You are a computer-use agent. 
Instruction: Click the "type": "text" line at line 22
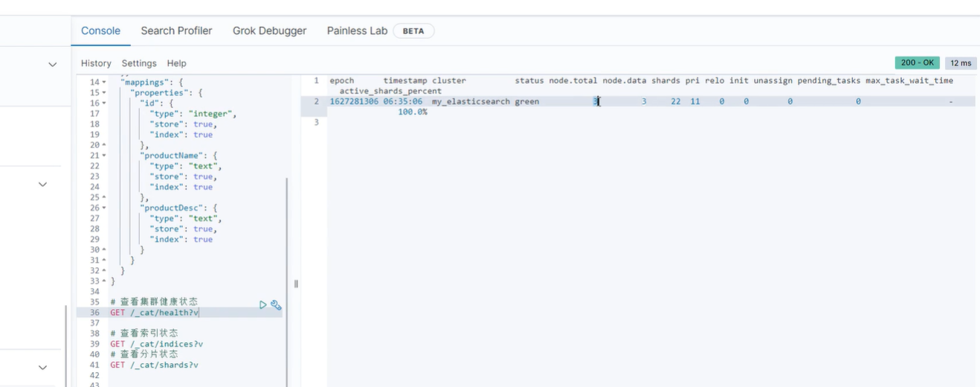coord(185,166)
